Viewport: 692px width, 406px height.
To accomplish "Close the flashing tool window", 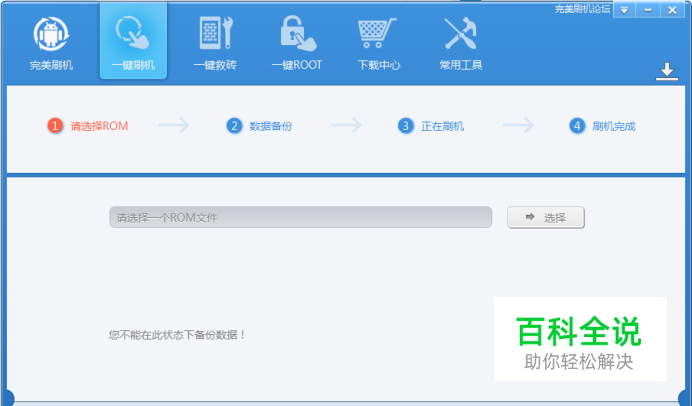I will pyautogui.click(x=672, y=10).
